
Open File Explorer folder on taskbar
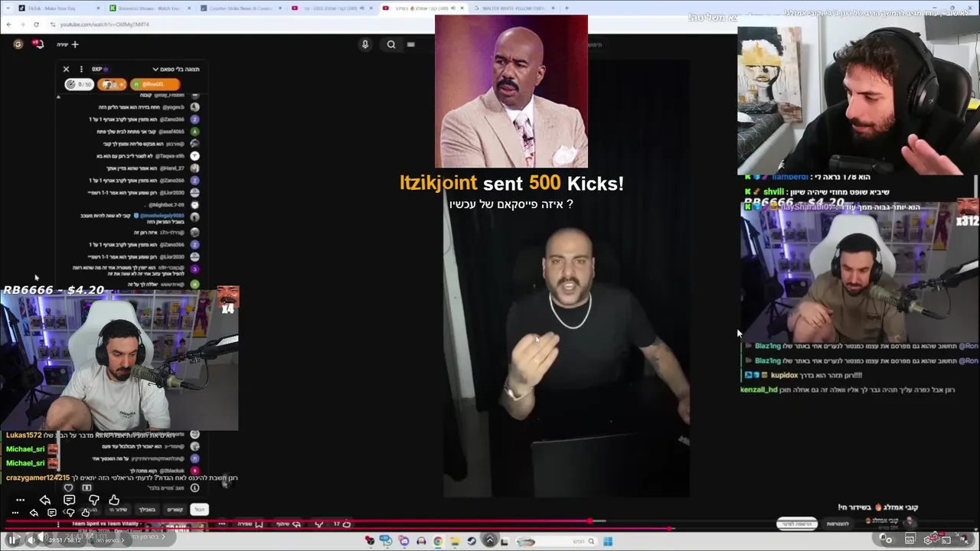tap(455, 541)
